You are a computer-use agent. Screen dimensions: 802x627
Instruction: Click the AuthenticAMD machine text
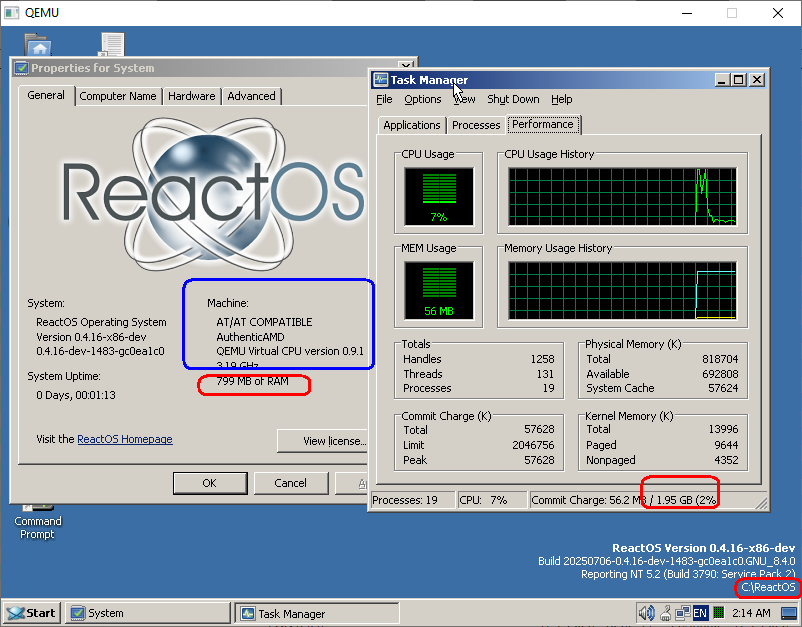coord(250,337)
